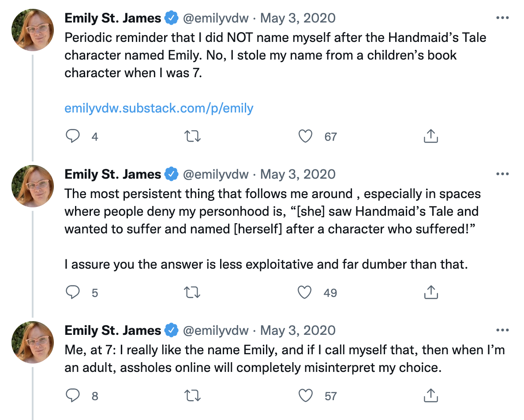Retweet the first tweet in the thread
Image resolution: width=524 pixels, height=420 pixels.
tap(192, 136)
